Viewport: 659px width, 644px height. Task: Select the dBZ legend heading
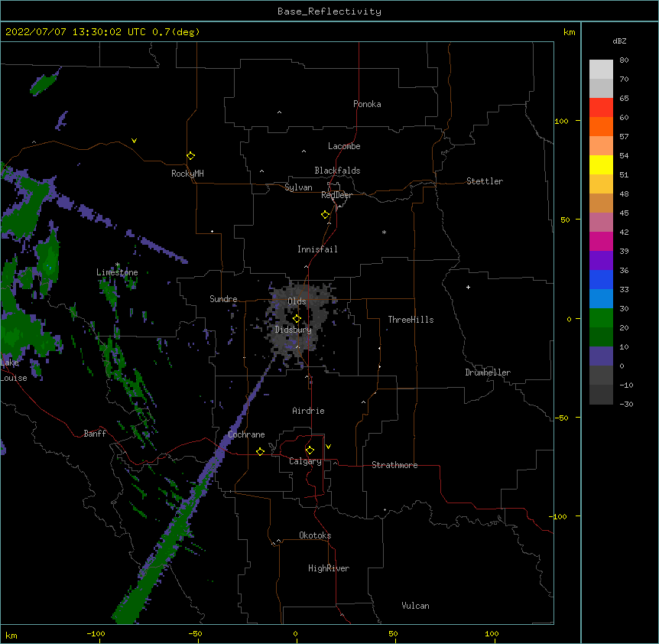click(619, 41)
